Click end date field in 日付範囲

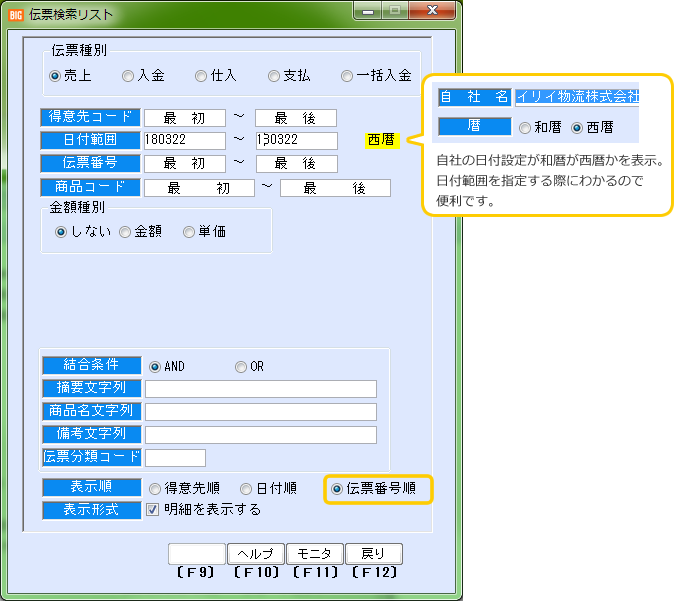tap(297, 140)
